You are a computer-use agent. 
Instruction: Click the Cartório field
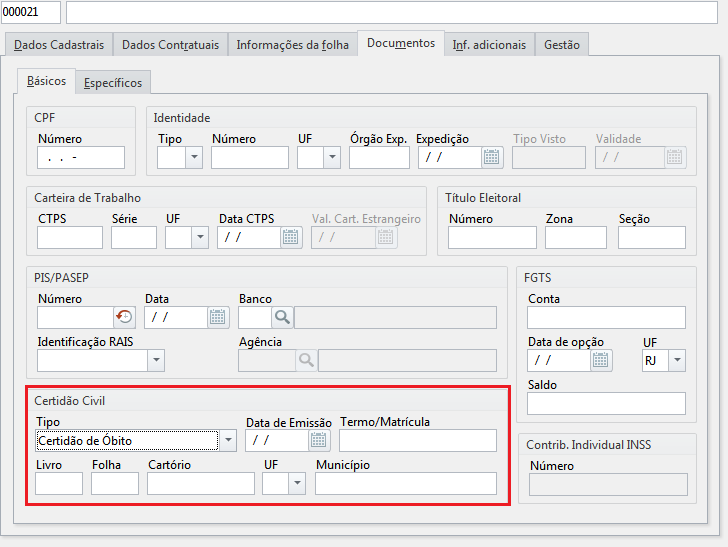pos(201,483)
